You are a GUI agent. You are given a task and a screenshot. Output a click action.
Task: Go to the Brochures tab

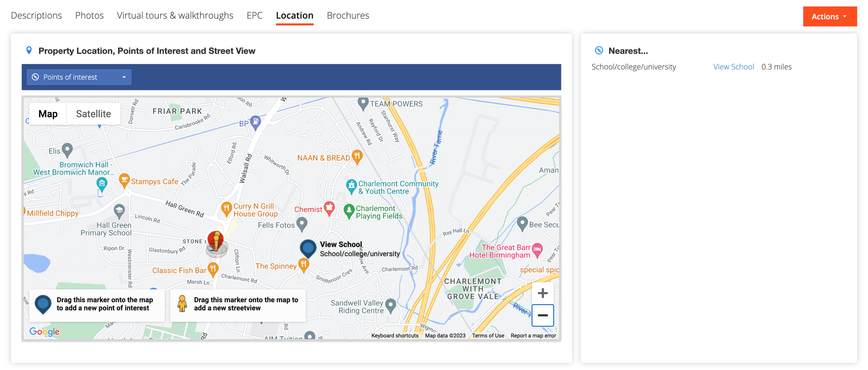click(x=348, y=16)
